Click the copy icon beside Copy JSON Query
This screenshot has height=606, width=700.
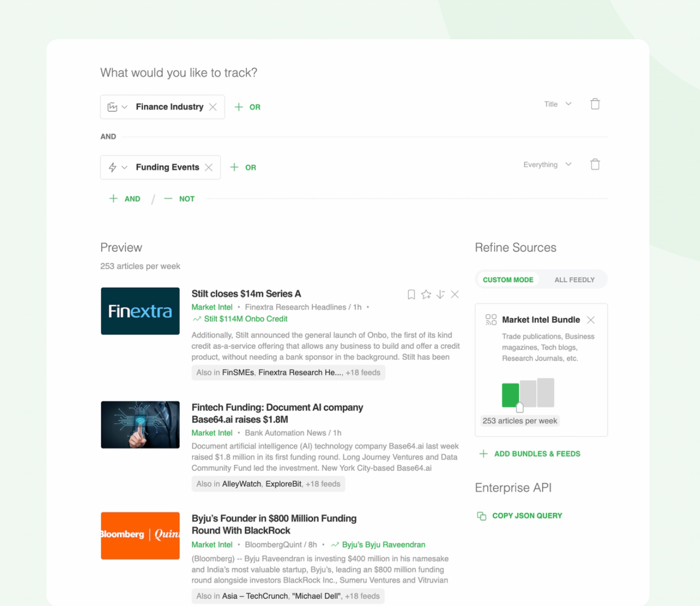click(482, 516)
